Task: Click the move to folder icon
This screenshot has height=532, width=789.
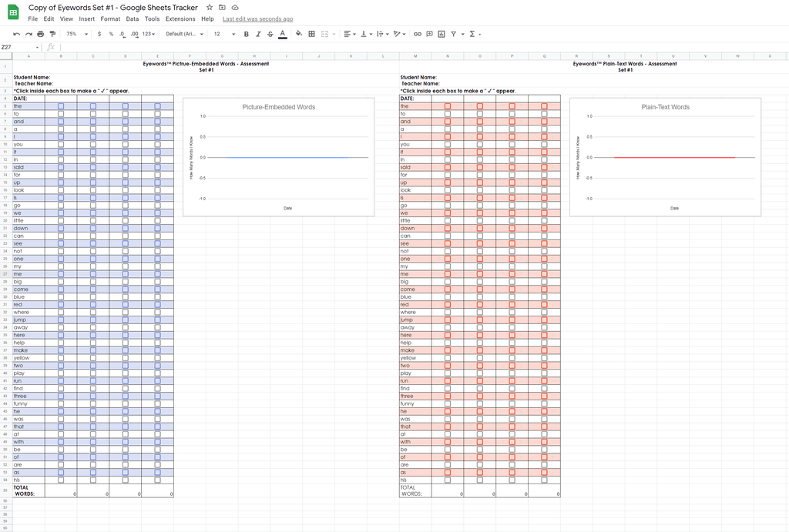Action: point(222,8)
